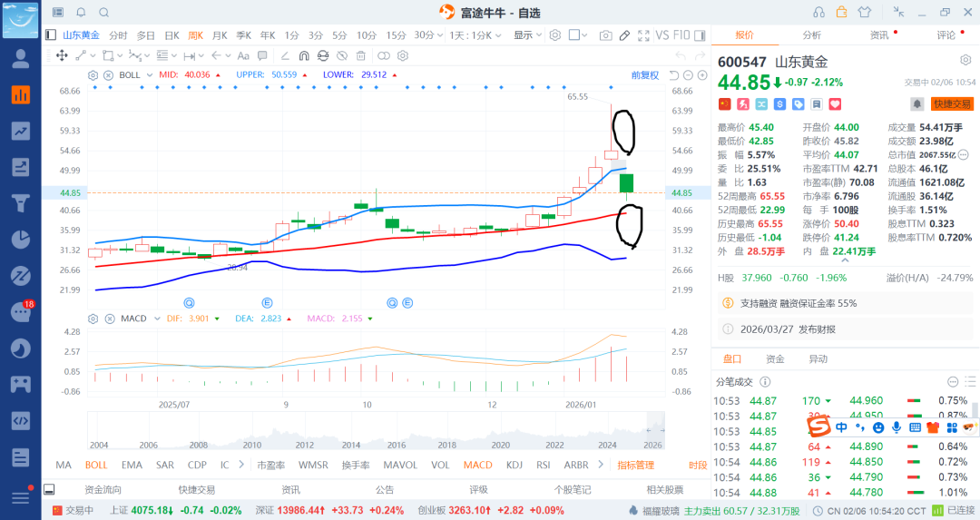Image resolution: width=980 pixels, height=520 pixels.
Task: Open the 资讯 news tab in right panel
Action: click(x=879, y=35)
